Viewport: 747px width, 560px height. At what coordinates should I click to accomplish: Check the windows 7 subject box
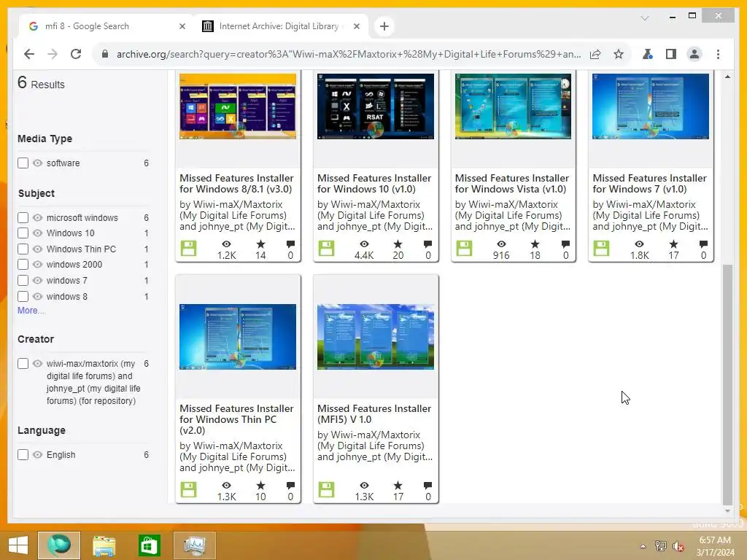coord(23,281)
